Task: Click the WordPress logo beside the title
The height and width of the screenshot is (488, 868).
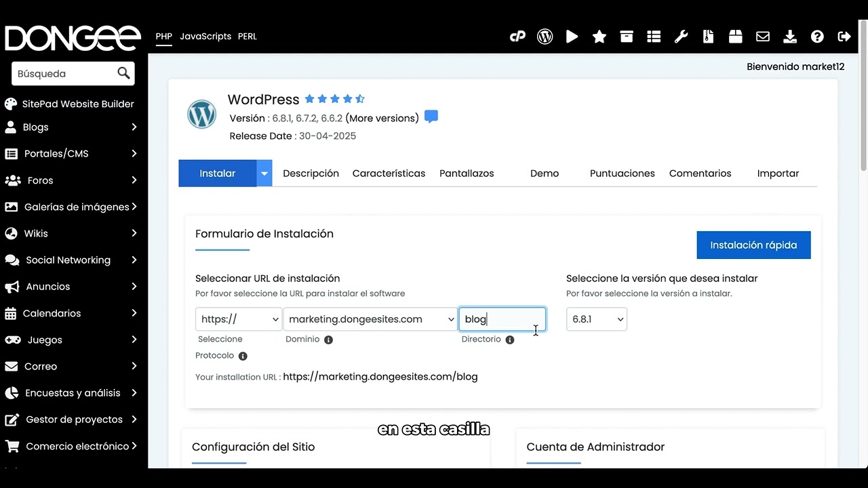Action: pos(201,115)
